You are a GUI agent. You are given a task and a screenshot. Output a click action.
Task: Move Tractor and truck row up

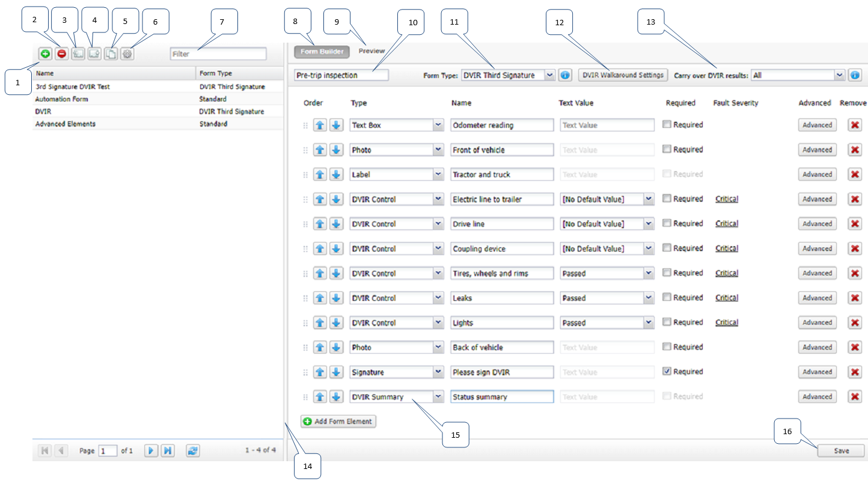click(320, 174)
